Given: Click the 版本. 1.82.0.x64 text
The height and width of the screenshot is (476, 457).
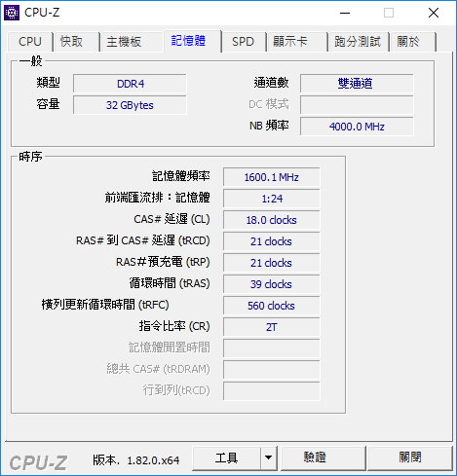Looking at the screenshot, I should 135,460.
